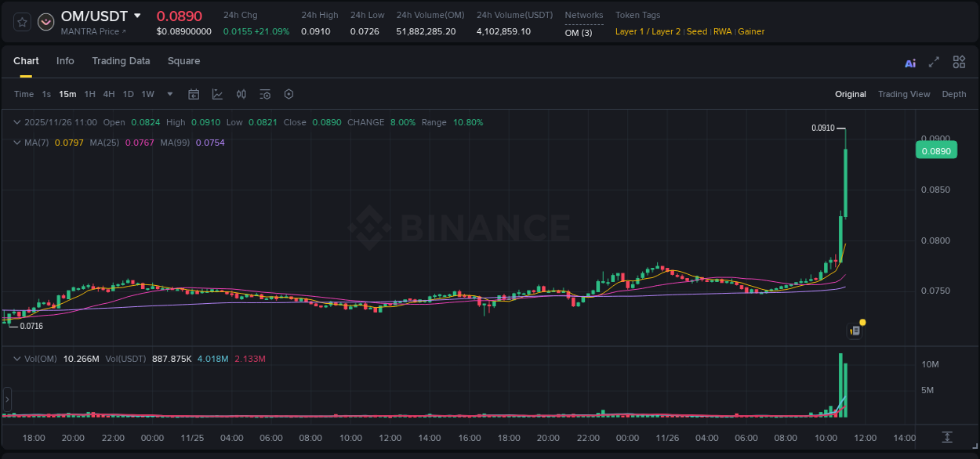The width and height of the screenshot is (980, 459).
Task: Open the indicator list icon
Action: [x=265, y=94]
